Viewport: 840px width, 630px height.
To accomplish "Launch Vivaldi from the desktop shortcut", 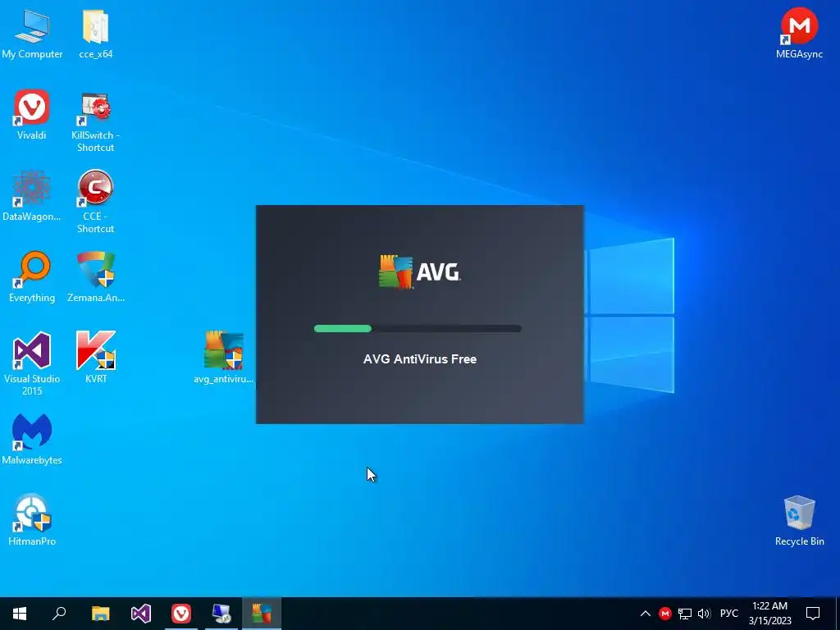I will click(32, 114).
